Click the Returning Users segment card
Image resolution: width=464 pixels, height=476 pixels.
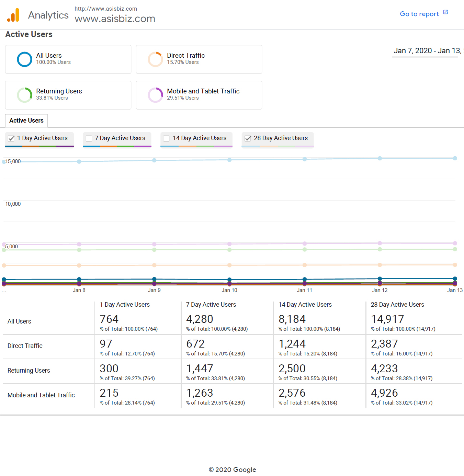(68, 95)
